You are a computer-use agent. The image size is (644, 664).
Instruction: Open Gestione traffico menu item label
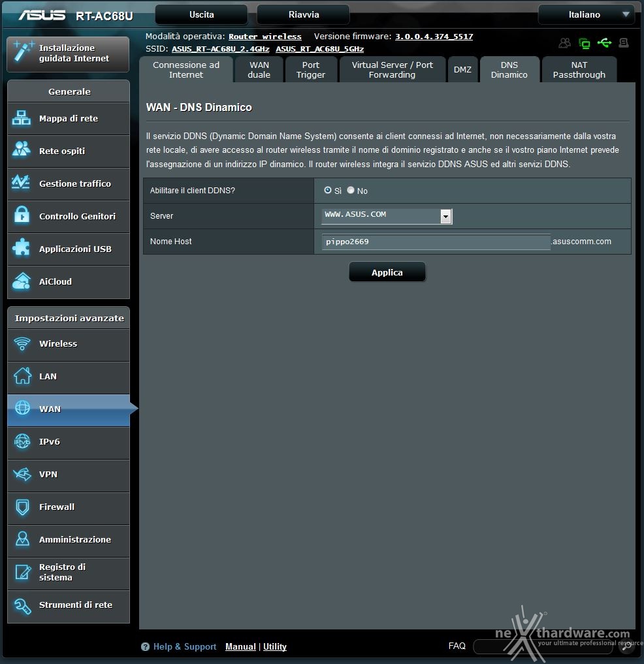pos(75,183)
